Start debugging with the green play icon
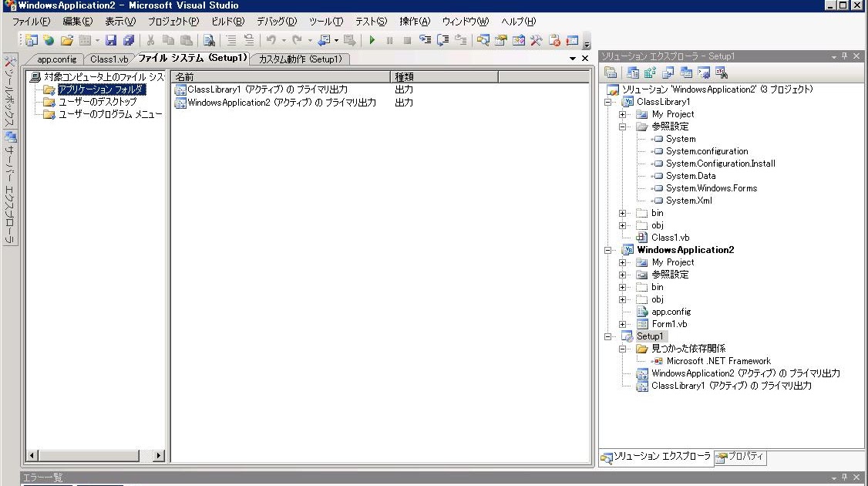This screenshot has width=868, height=486. coord(372,40)
